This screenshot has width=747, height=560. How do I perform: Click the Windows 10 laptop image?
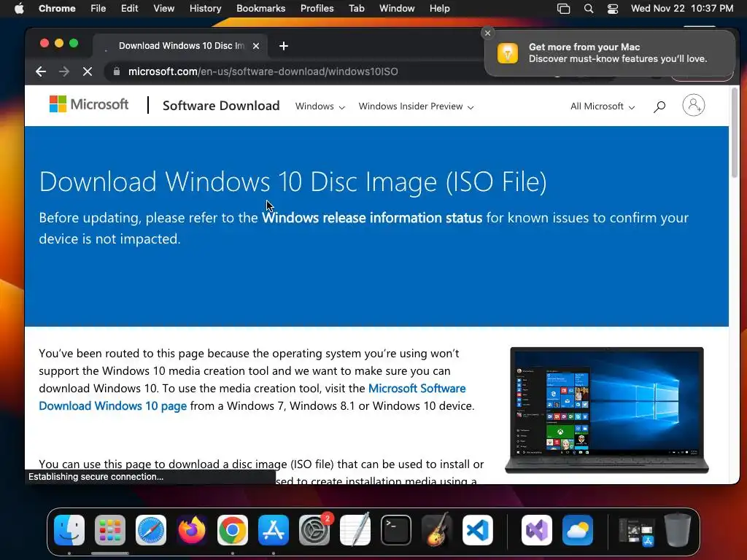pos(606,410)
